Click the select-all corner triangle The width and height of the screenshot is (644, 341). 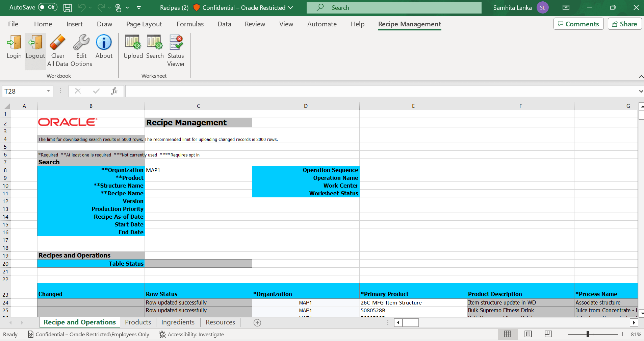pos(7,106)
